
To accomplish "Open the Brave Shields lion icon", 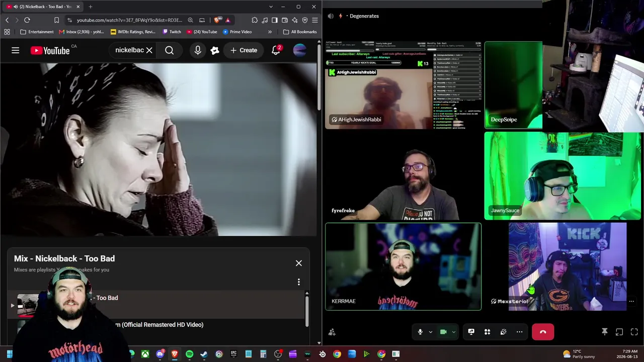I will 217,20.
